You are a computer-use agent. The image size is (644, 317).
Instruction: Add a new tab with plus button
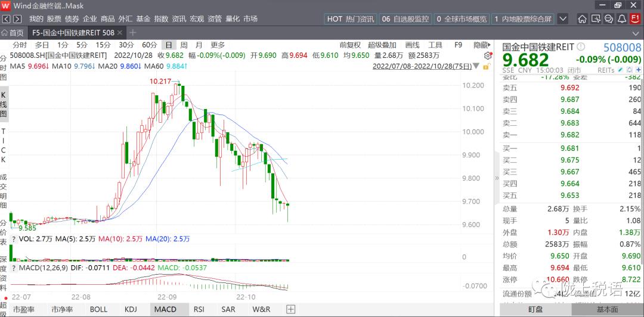(132, 33)
